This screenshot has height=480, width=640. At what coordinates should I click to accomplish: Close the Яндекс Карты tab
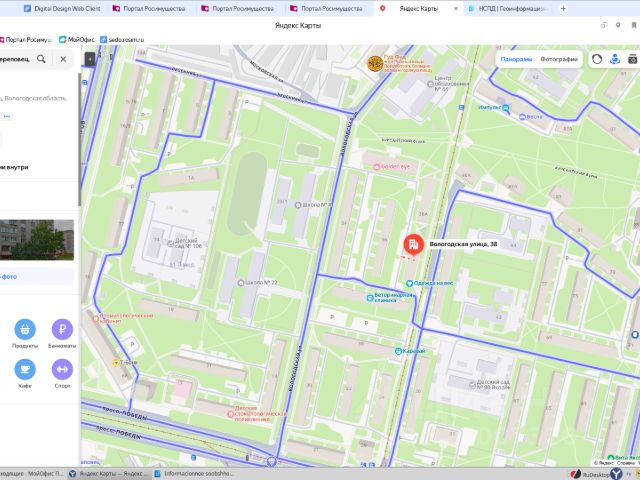coord(456,8)
